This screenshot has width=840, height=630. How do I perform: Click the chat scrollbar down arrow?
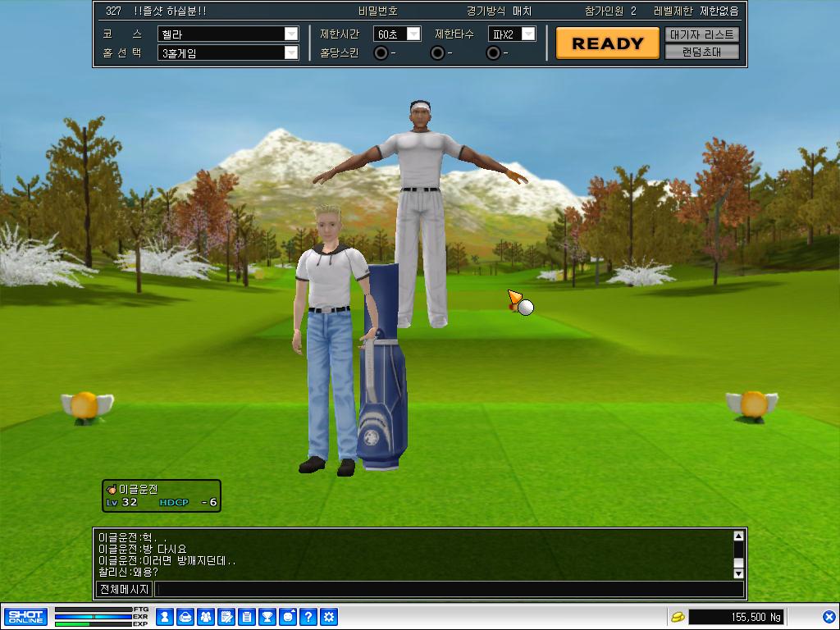pyautogui.click(x=738, y=573)
